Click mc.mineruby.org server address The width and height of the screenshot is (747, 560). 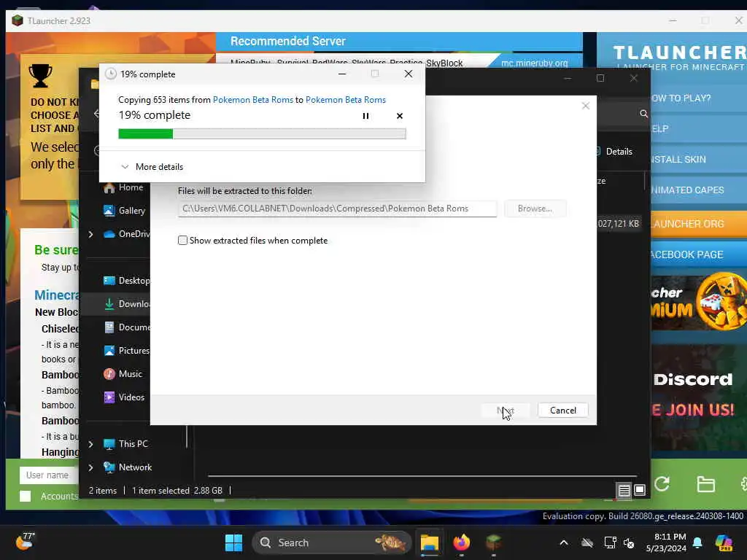535,63
